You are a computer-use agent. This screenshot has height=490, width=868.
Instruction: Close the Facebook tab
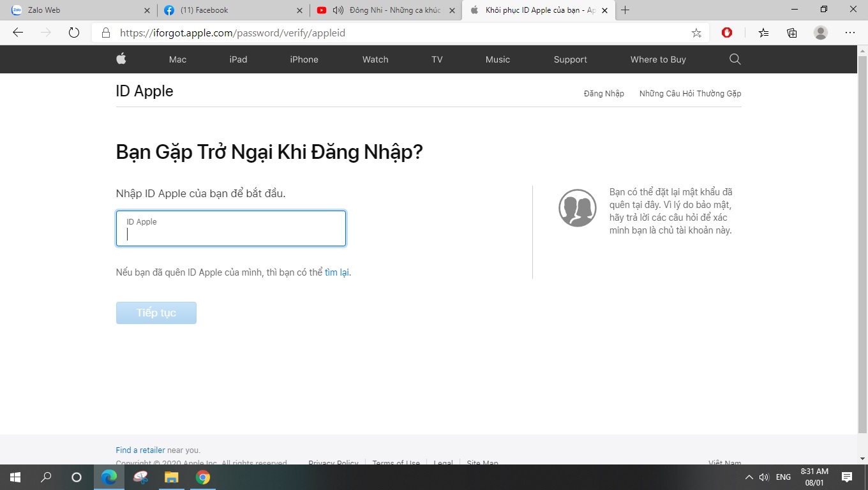click(x=300, y=10)
